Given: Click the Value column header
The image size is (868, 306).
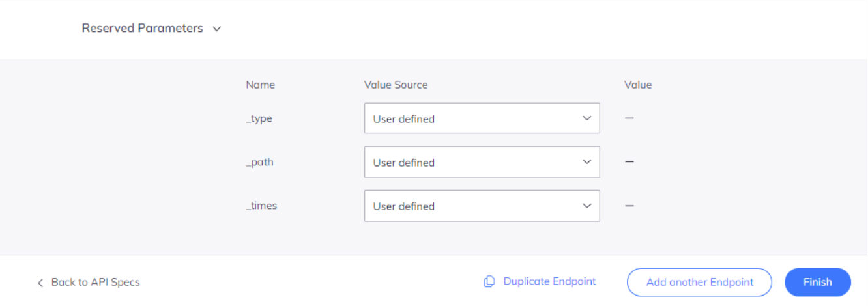Looking at the screenshot, I should 637,85.
